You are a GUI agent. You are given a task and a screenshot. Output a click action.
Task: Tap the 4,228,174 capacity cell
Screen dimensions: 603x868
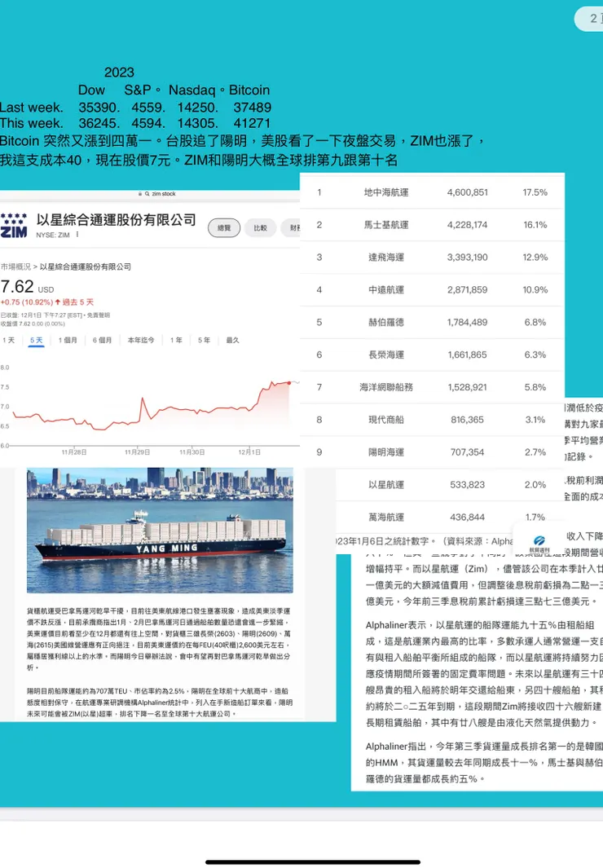click(x=468, y=225)
